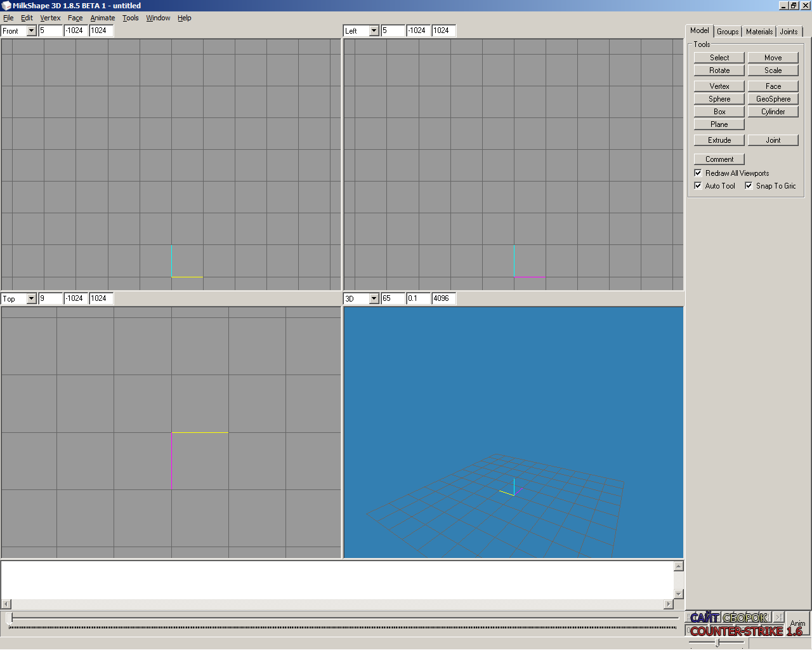The width and height of the screenshot is (812, 650).
Task: Activate the Joint tool button
Action: 773,140
